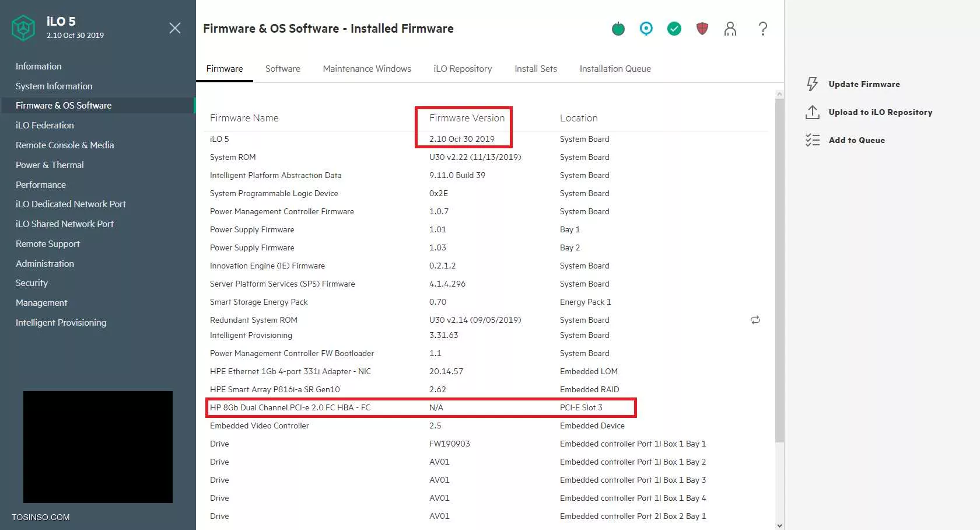The width and height of the screenshot is (980, 530).
Task: Open System Information in the sidebar
Action: (54, 86)
